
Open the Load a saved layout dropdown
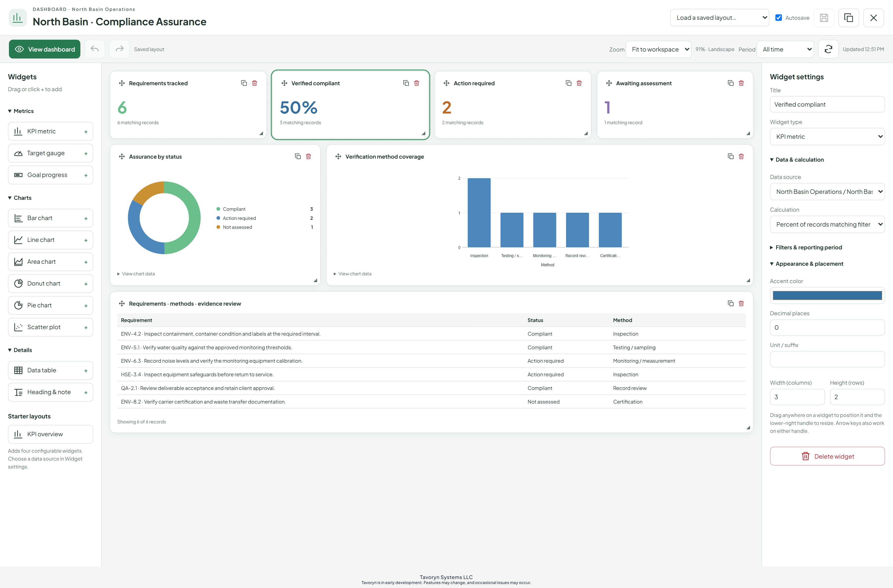pyautogui.click(x=719, y=18)
